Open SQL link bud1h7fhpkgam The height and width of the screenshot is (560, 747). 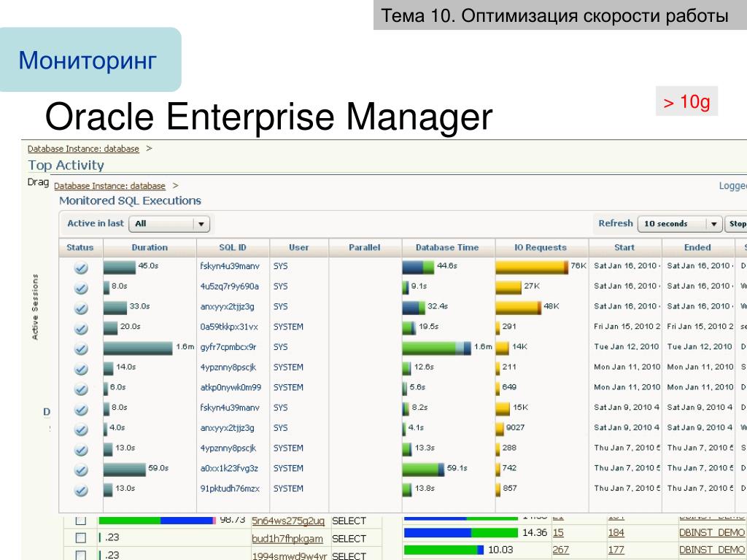[x=287, y=539]
